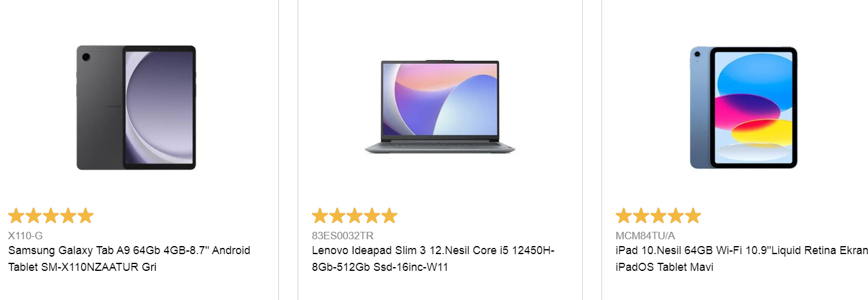This screenshot has width=868, height=300.
Task: Click the first rating star for Samsung tablet
Action: click(x=16, y=216)
